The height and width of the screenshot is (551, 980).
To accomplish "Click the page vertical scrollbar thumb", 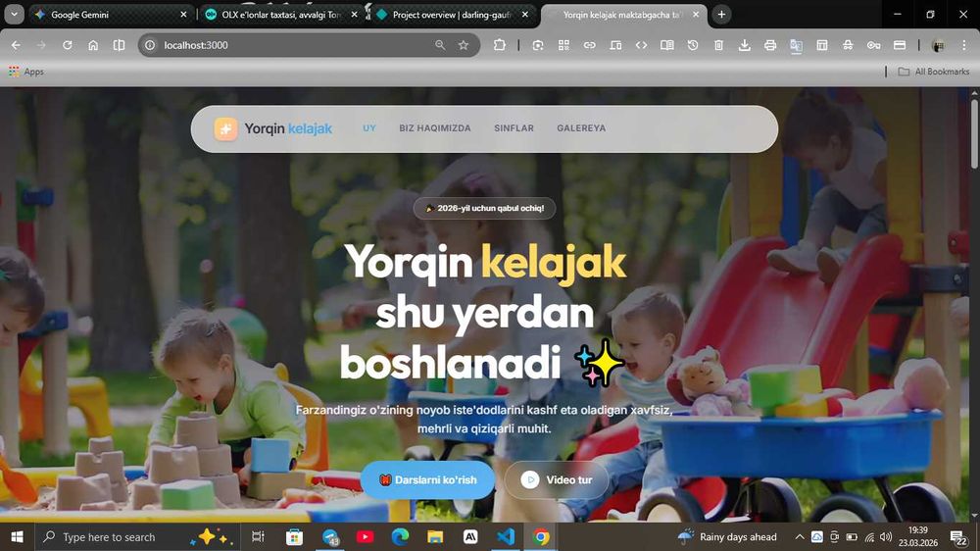I will (974, 132).
